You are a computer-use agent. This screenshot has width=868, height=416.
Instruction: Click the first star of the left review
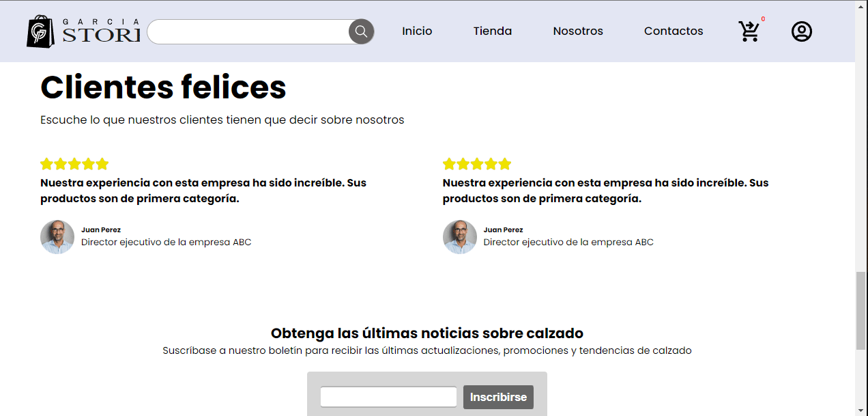tap(46, 163)
